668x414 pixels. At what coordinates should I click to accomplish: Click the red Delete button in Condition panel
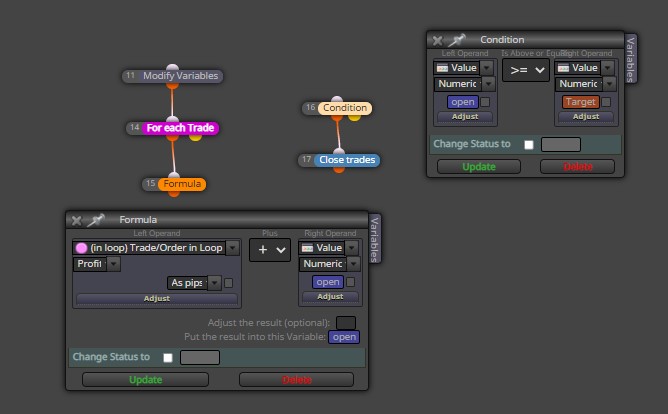pos(577,167)
